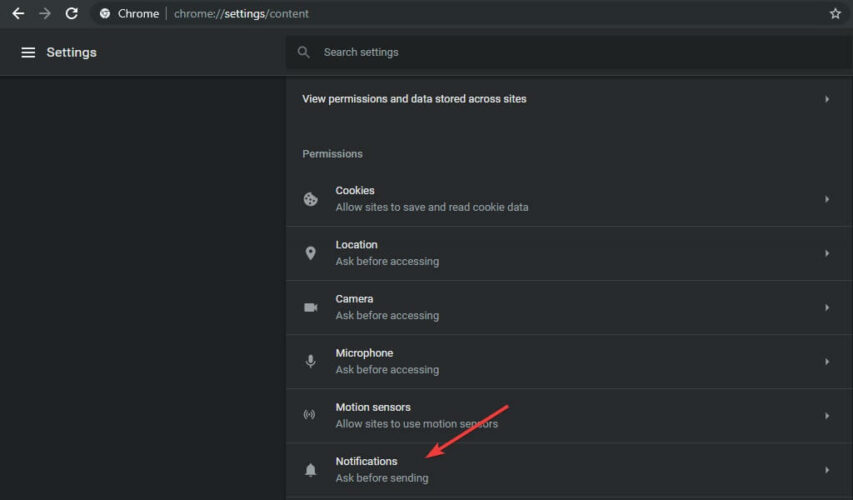The image size is (853, 500).
Task: Expand the Microphone row arrow
Action: 827,361
